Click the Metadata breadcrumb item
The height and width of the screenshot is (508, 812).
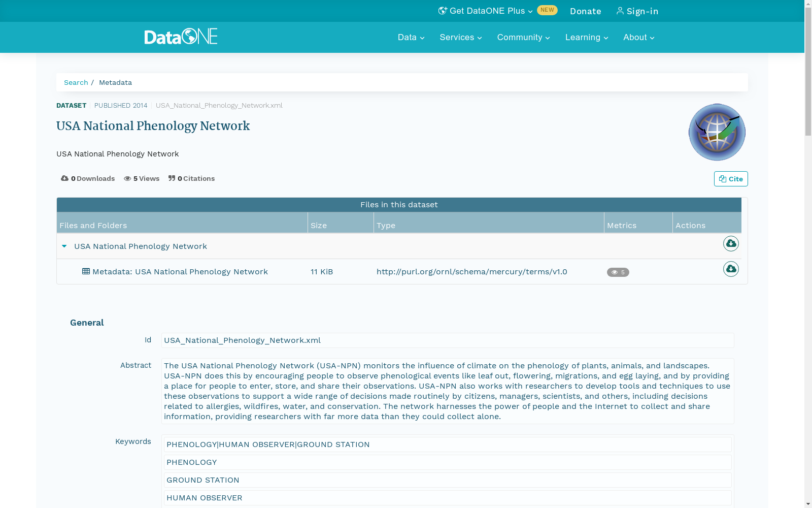coord(115,82)
